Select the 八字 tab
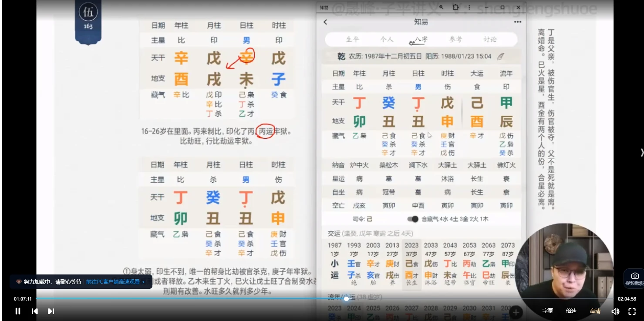Screen dimensions: 644x321 421,39
